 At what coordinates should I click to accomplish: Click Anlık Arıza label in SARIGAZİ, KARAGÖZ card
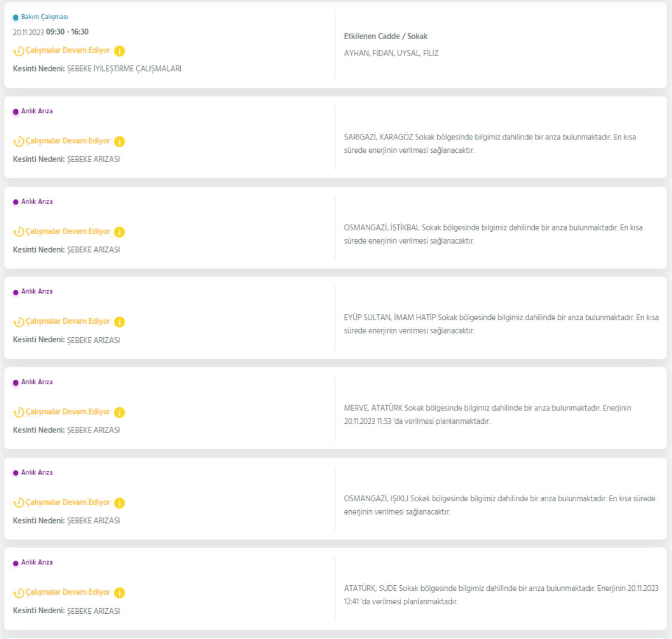(x=37, y=111)
